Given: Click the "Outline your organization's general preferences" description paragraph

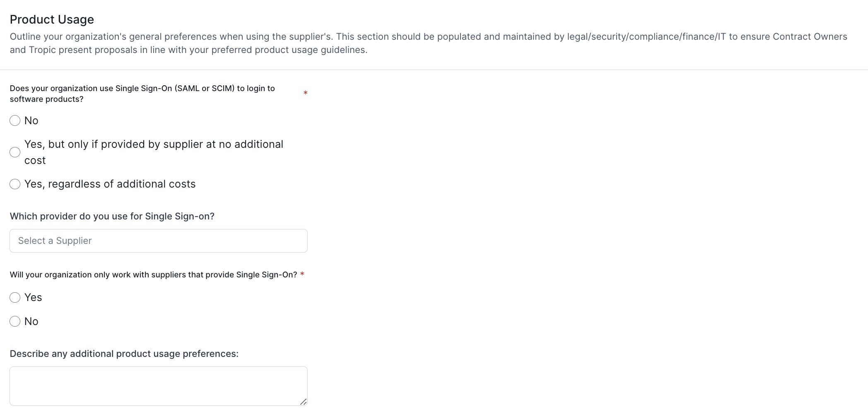Looking at the screenshot, I should 429,43.
